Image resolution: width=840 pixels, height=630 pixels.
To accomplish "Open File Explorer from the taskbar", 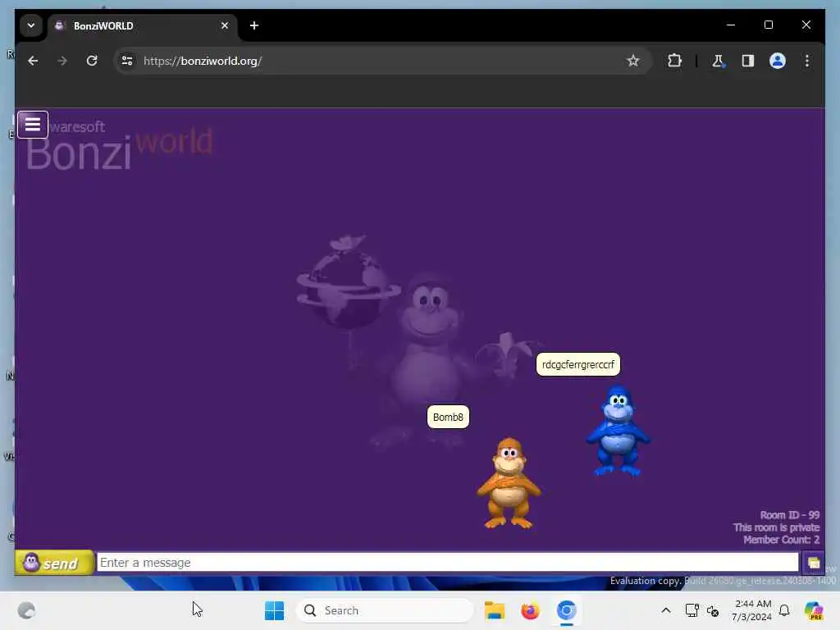I will pyautogui.click(x=495, y=610).
